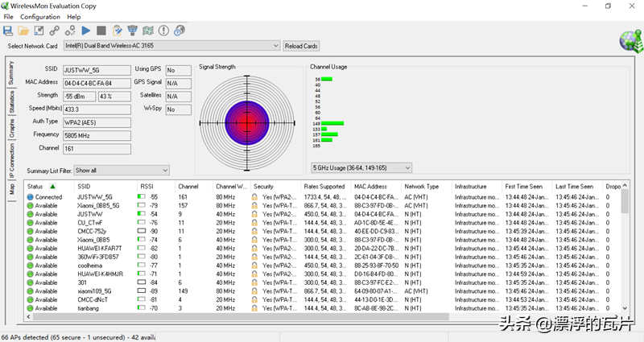Click the green sort arrow beside Status

(x=52, y=187)
